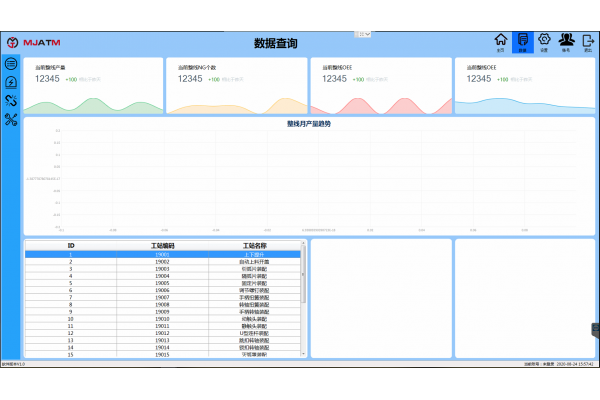Select the OEE card with blue chart
Image resolution: width=600 pixels, height=400 pixels.
click(525, 85)
